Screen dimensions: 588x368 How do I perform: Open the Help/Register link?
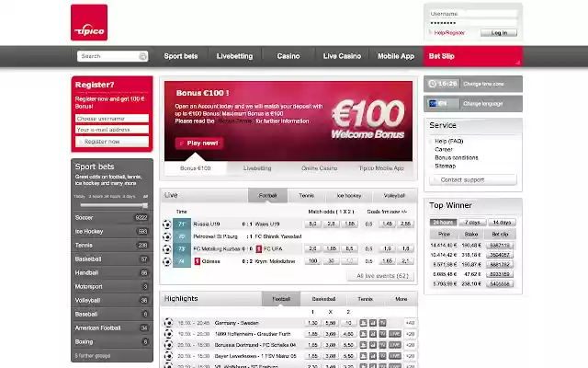click(449, 33)
